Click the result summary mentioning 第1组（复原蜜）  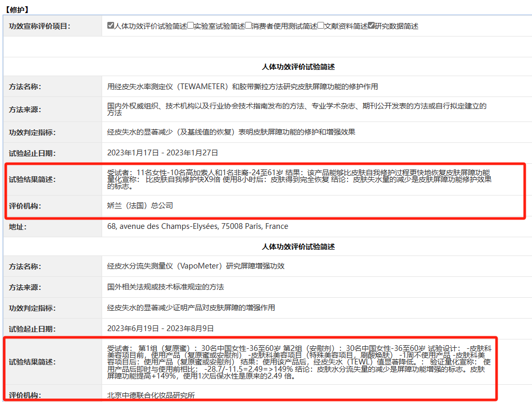tap(300, 362)
